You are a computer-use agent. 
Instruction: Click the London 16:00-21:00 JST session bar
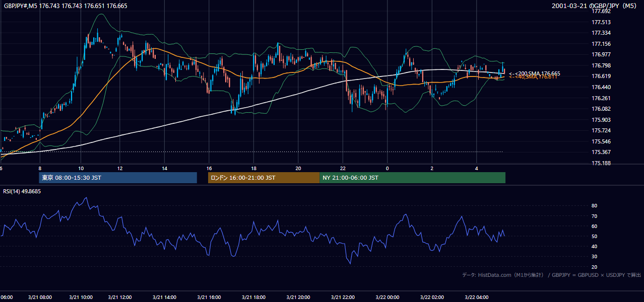click(264, 178)
